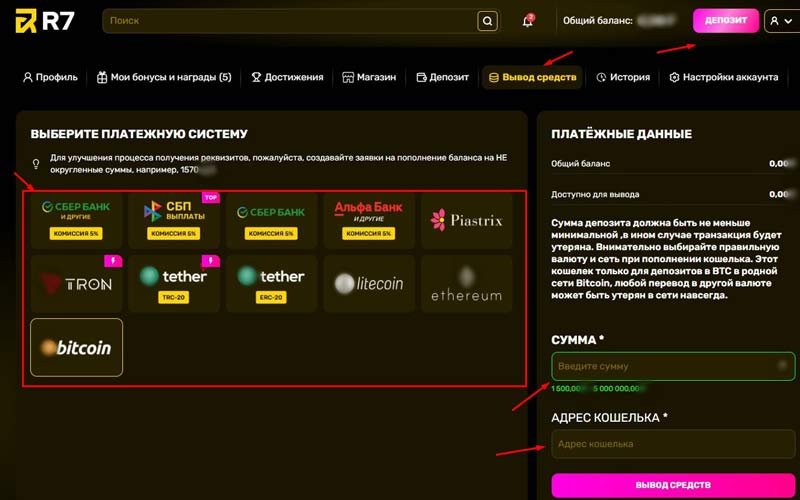Switch to the История tab
The width and height of the screenshot is (800, 500).
[623, 77]
